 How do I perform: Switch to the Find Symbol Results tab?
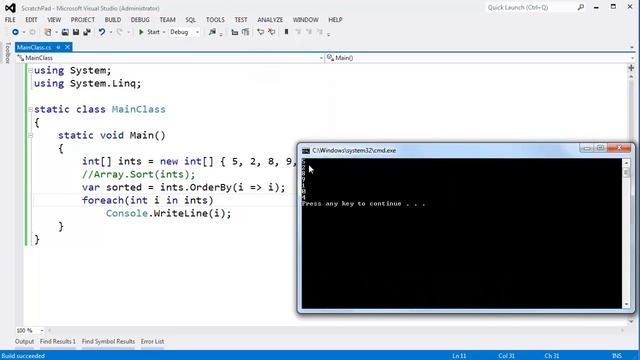108,341
